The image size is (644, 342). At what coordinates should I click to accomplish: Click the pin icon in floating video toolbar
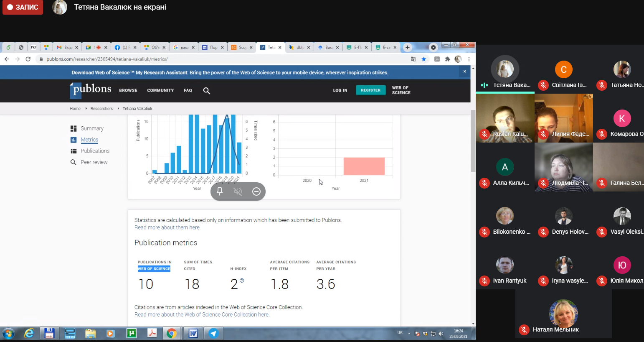(220, 191)
